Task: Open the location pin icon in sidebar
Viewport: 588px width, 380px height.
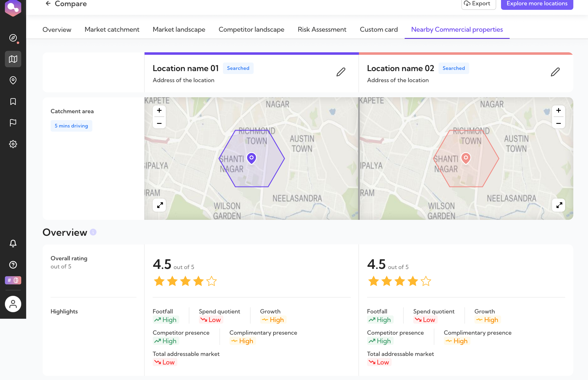Action: tap(13, 80)
